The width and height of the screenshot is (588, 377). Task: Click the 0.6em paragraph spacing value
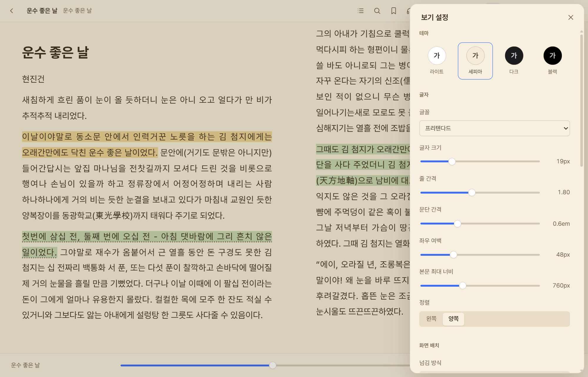point(561,224)
